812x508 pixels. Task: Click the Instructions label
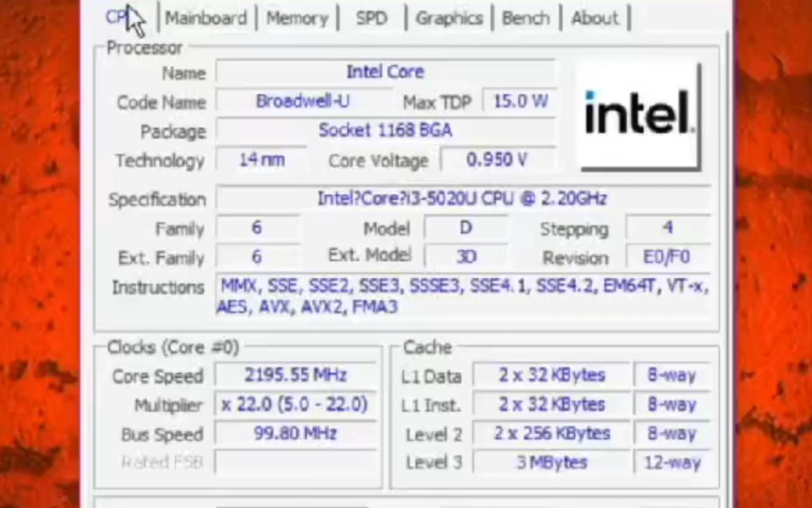point(158,287)
